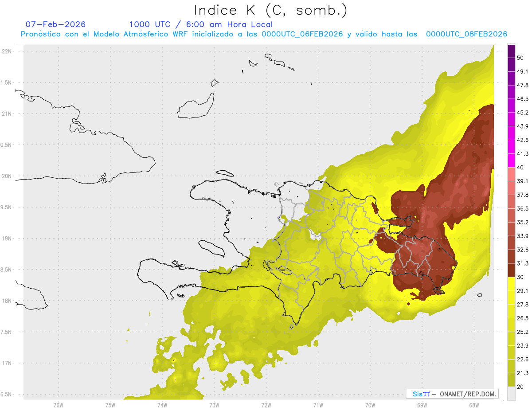Screen dimensions: 532x411
Task: Click the '47.8' colorbar value
Action: pyautogui.click(x=523, y=85)
